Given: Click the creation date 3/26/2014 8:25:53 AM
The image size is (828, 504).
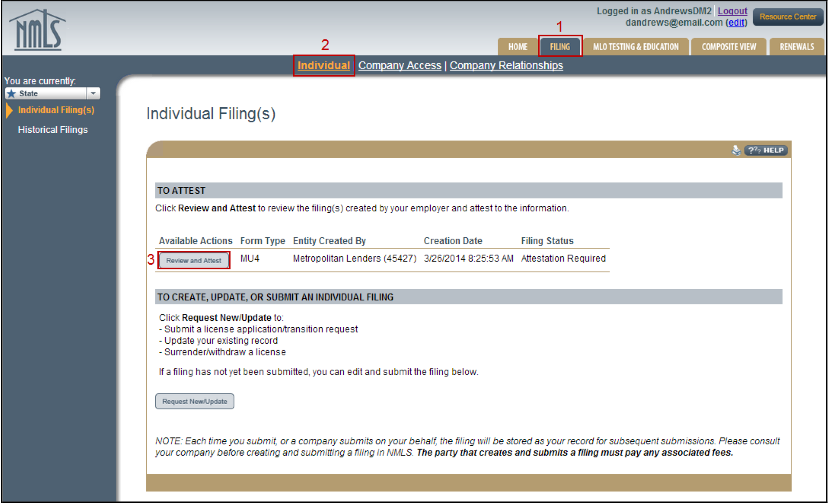Looking at the screenshot, I should click(x=469, y=258).
